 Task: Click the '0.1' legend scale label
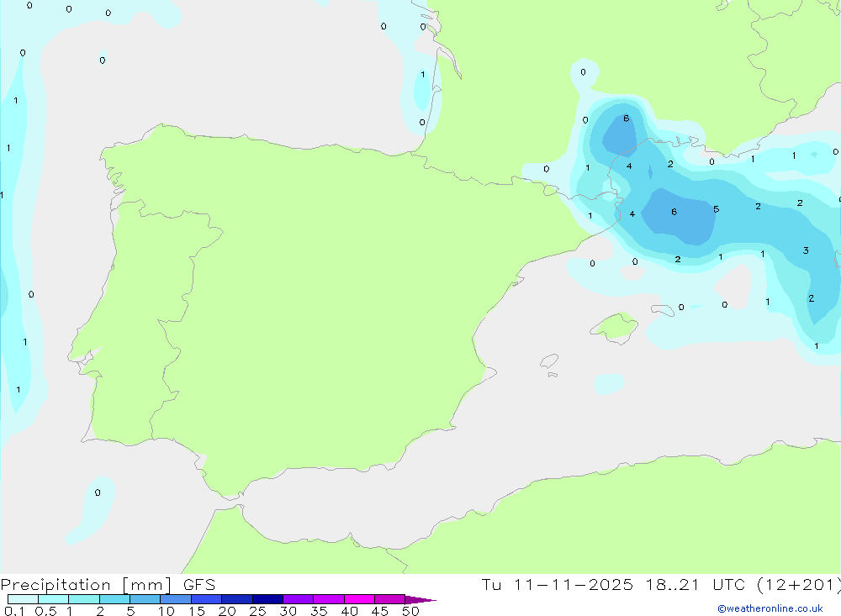click(x=14, y=611)
